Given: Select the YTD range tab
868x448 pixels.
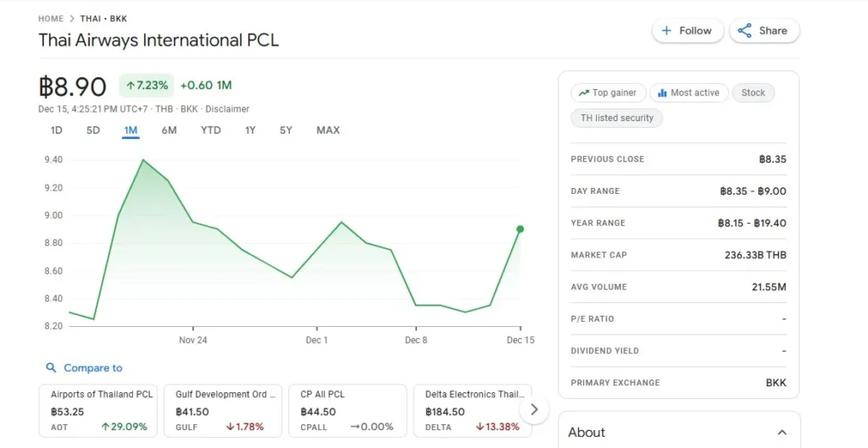Looking at the screenshot, I should pos(210,130).
